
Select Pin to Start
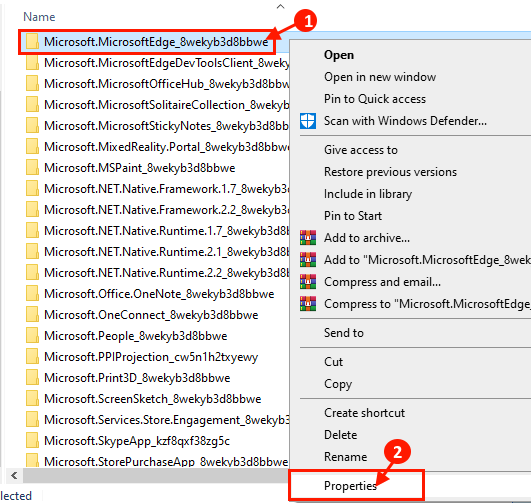tap(353, 216)
